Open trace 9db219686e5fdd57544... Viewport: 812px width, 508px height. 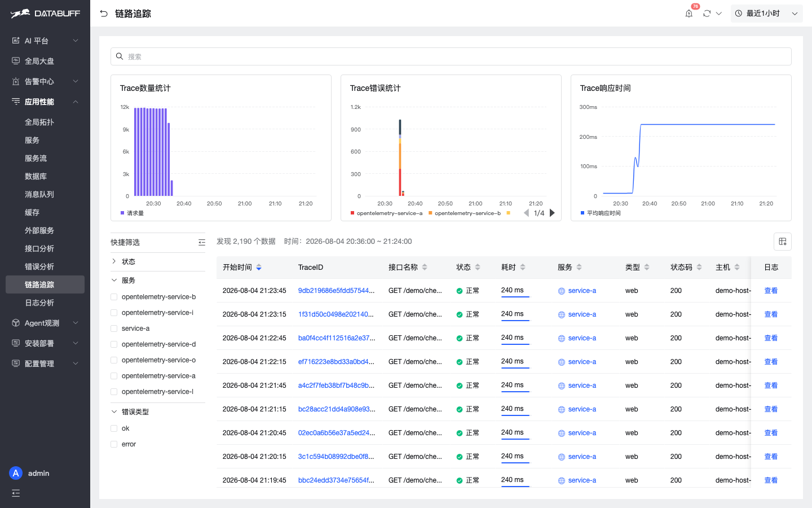coord(336,291)
